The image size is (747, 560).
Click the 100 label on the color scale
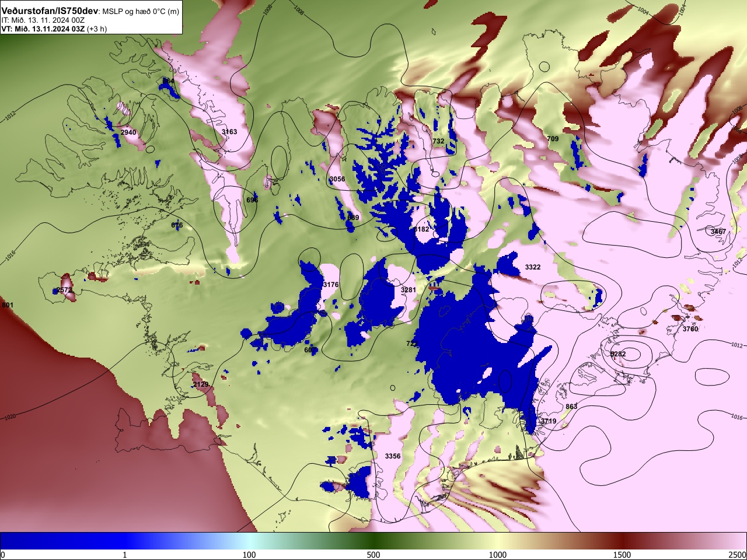click(x=249, y=555)
